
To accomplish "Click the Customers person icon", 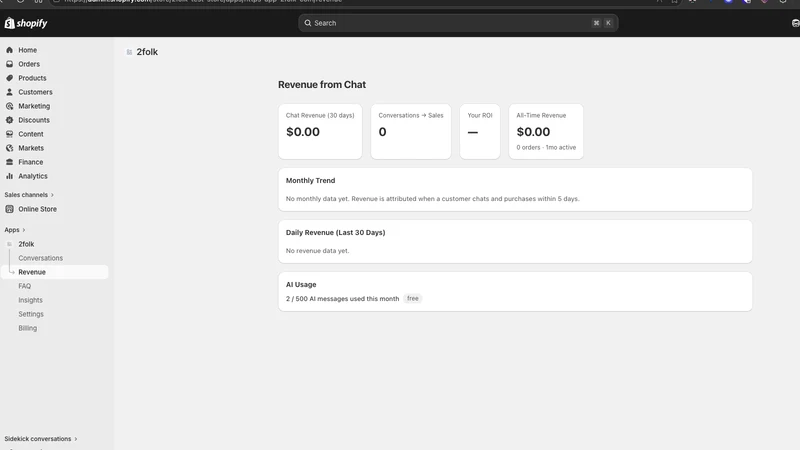I will point(9,92).
